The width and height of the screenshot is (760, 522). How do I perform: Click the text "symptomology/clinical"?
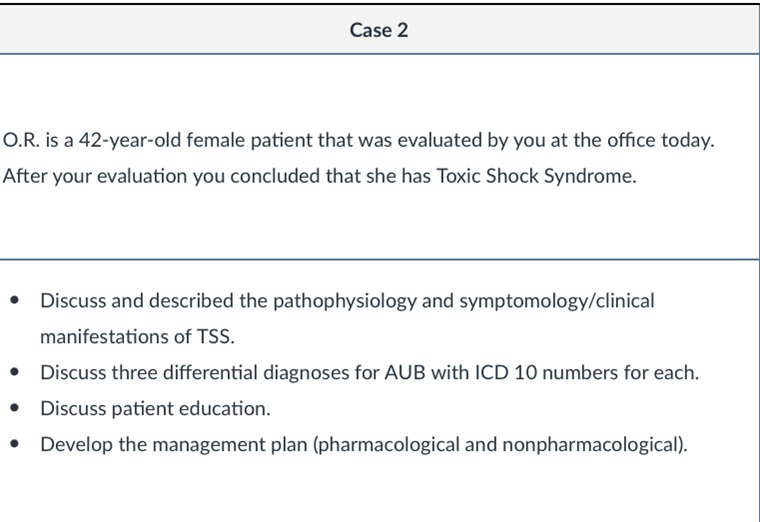(x=556, y=301)
